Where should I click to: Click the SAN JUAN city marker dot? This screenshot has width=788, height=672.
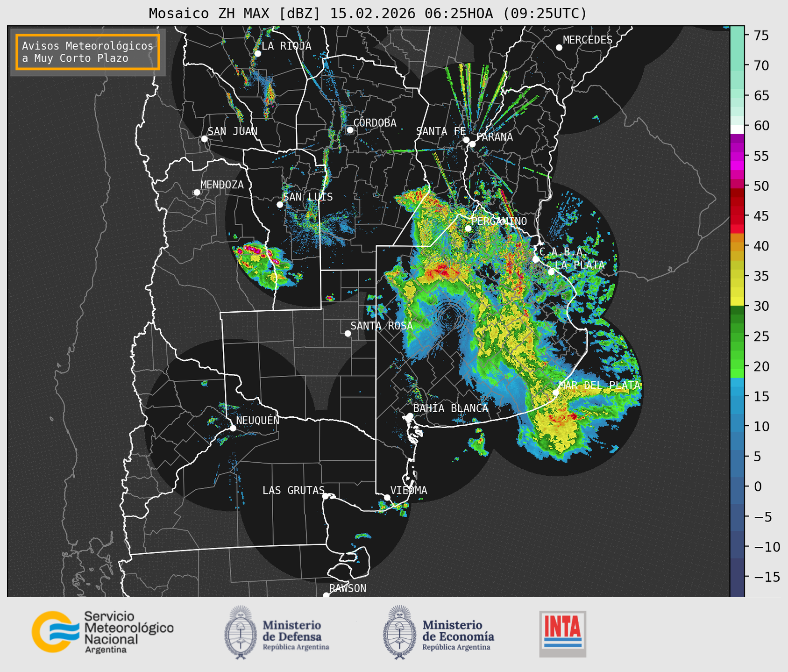204,139
